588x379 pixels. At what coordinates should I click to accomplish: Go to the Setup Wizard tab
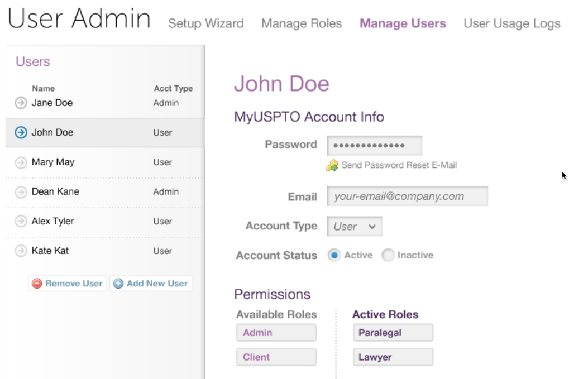click(x=205, y=23)
